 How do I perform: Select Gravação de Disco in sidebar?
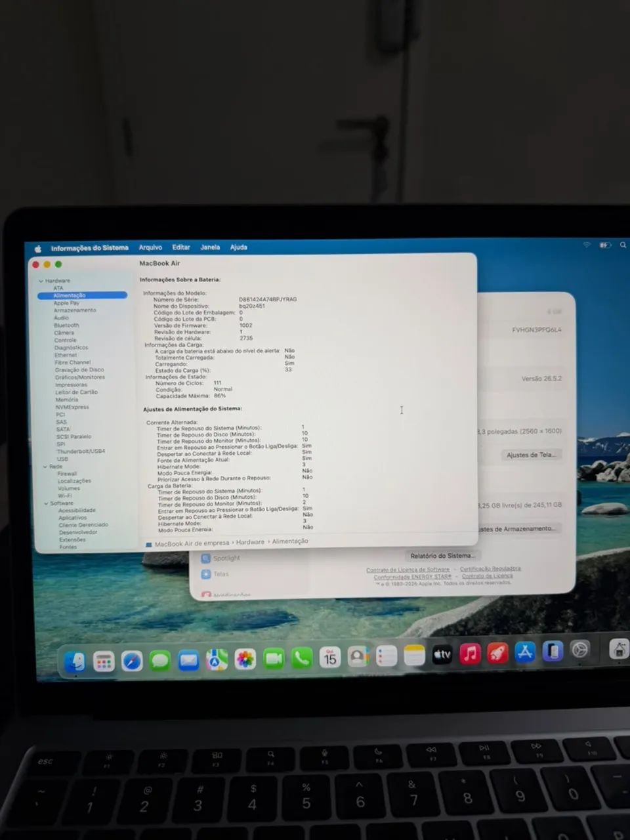(79, 370)
